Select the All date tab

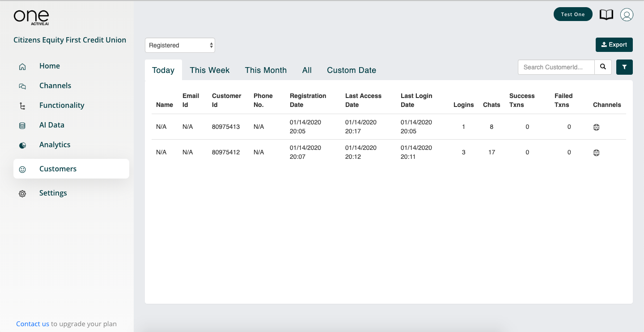pyautogui.click(x=307, y=70)
